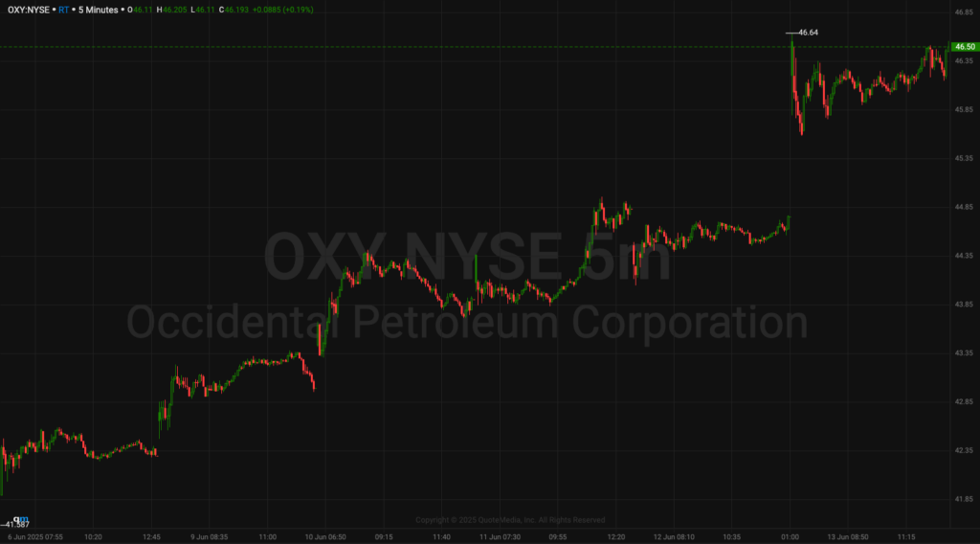
Task: Click the 01:00 time axis label
Action: coord(790,537)
